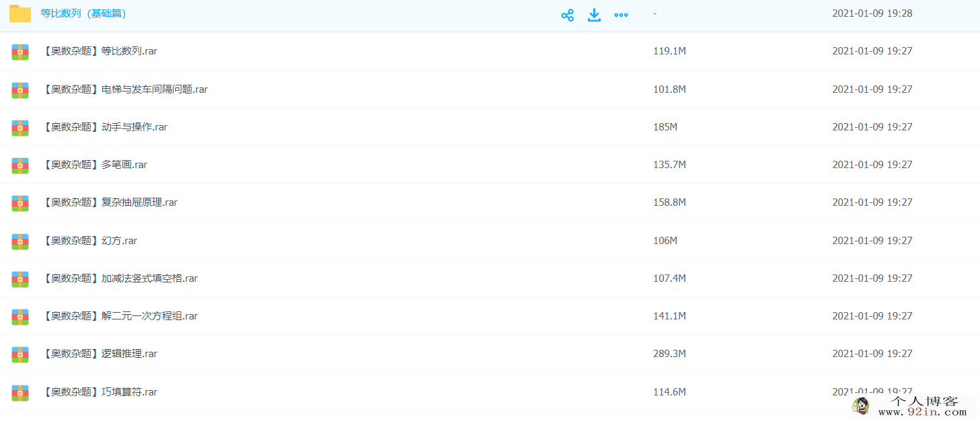Open more options for 等比数列（基础篇）folder
Image resolution: width=980 pixels, height=421 pixels.
coord(621,15)
